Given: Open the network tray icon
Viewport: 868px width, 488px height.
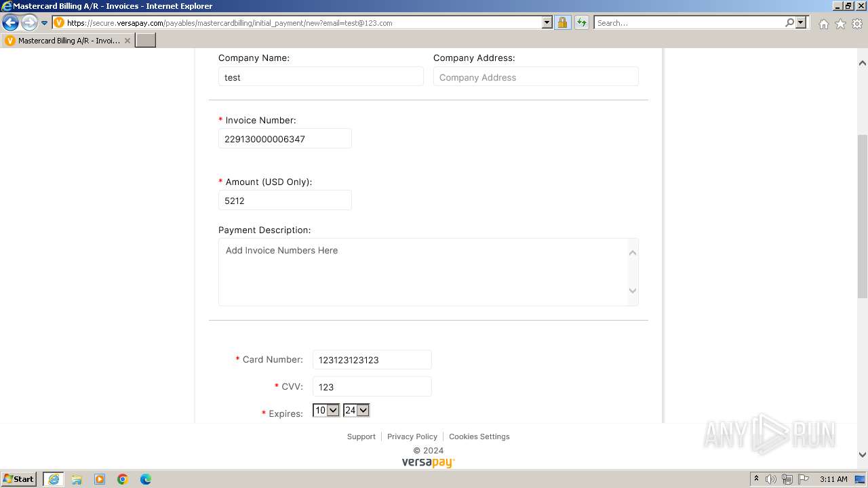Looking at the screenshot, I should [x=787, y=479].
